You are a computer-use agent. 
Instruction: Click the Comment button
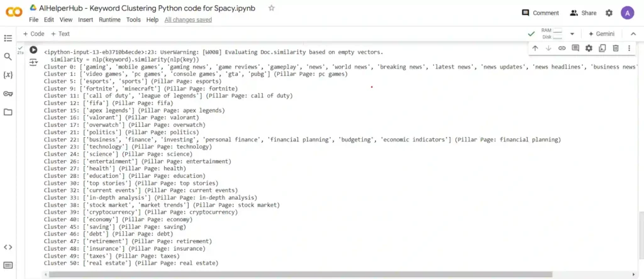point(540,13)
